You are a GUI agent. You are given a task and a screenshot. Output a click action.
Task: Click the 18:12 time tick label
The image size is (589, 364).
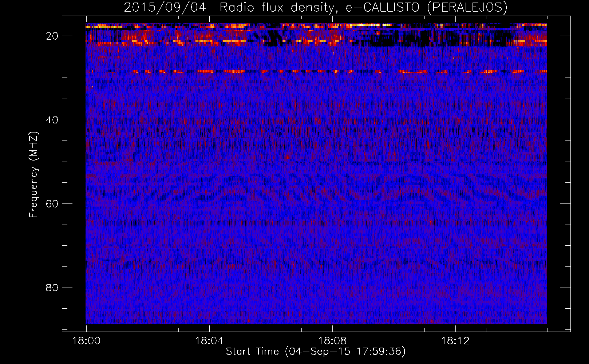point(455,341)
